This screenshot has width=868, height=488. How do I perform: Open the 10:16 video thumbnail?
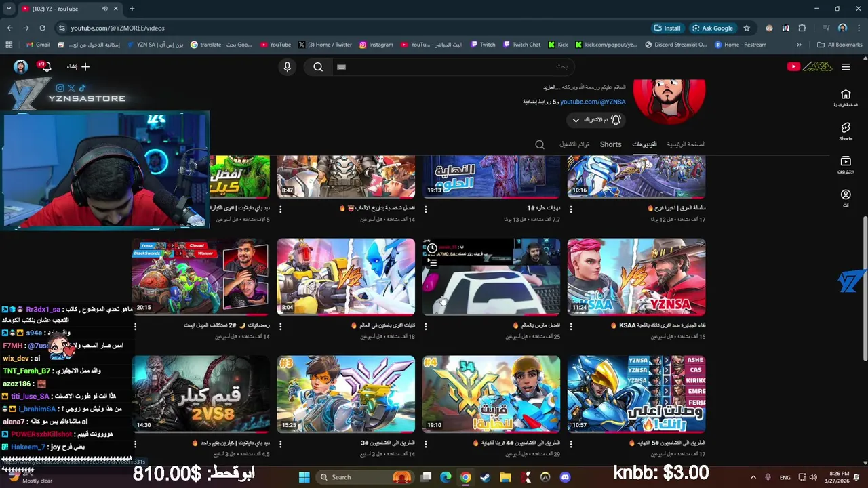pos(636,176)
